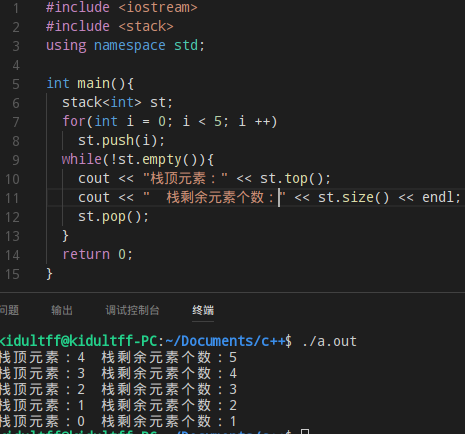Click the closing brace on line 13
Image resolution: width=465 pixels, height=434 pixels.
tap(65, 236)
